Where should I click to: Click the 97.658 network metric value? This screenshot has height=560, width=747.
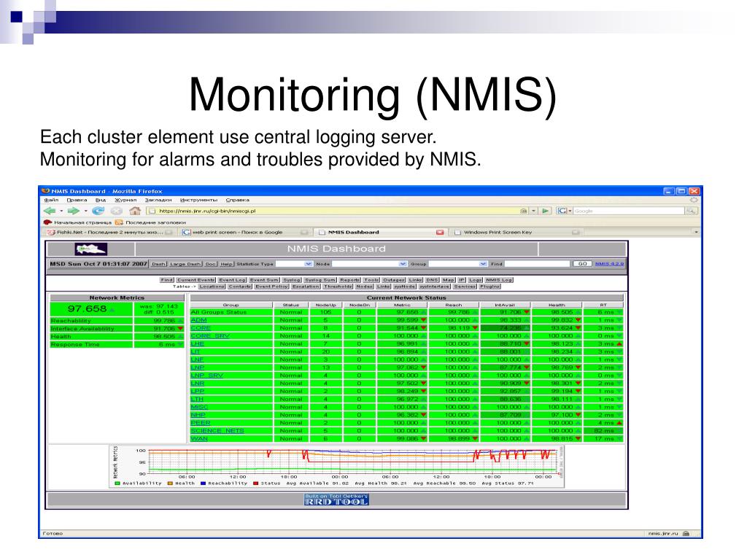(x=88, y=308)
